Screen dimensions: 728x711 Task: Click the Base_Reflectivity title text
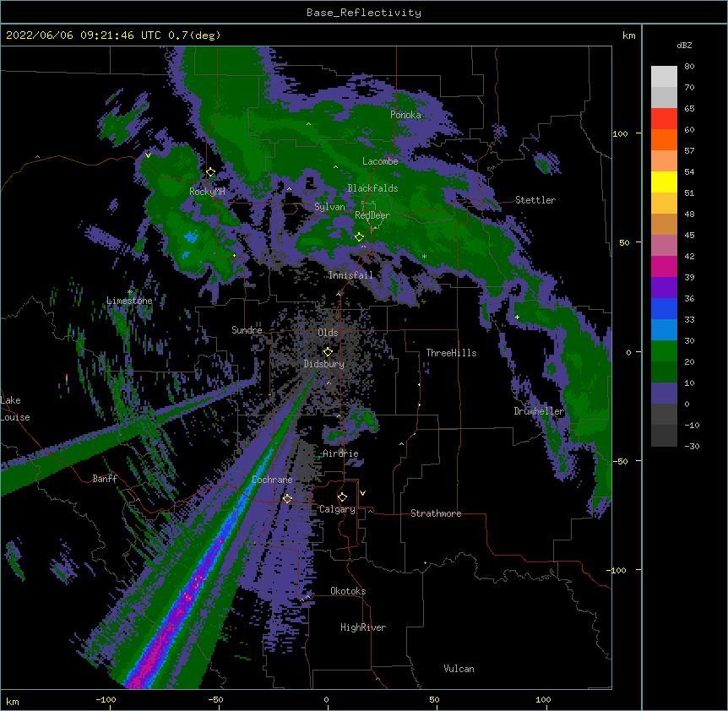[363, 13]
